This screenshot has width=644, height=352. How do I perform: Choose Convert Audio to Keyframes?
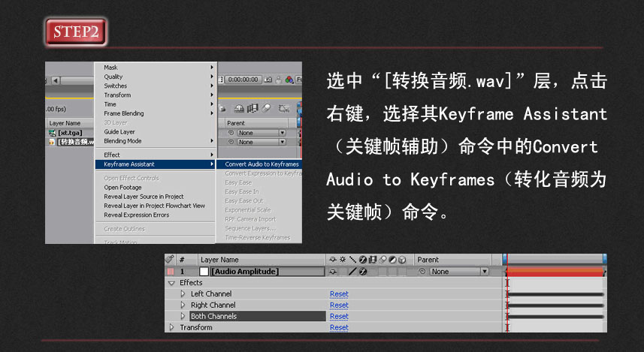pyautogui.click(x=259, y=164)
